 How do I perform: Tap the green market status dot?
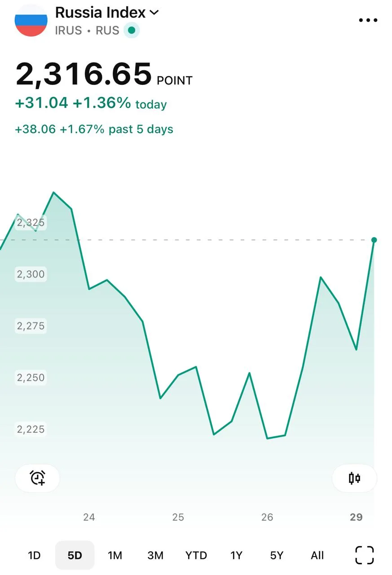[132, 31]
